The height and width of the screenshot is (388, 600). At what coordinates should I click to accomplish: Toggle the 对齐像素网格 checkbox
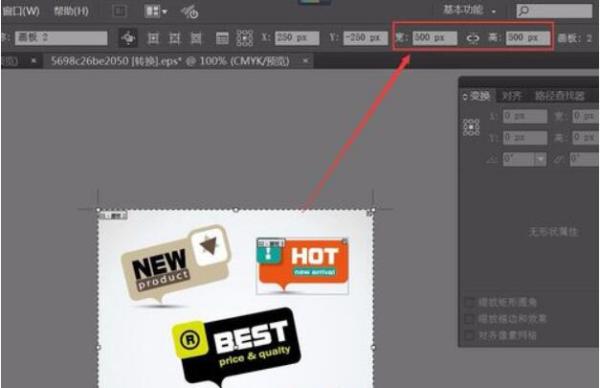[x=469, y=335]
